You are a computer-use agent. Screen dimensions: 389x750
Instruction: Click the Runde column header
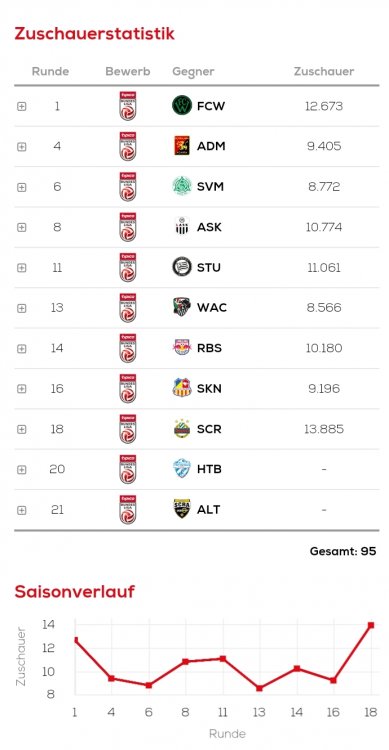click(x=50, y=71)
